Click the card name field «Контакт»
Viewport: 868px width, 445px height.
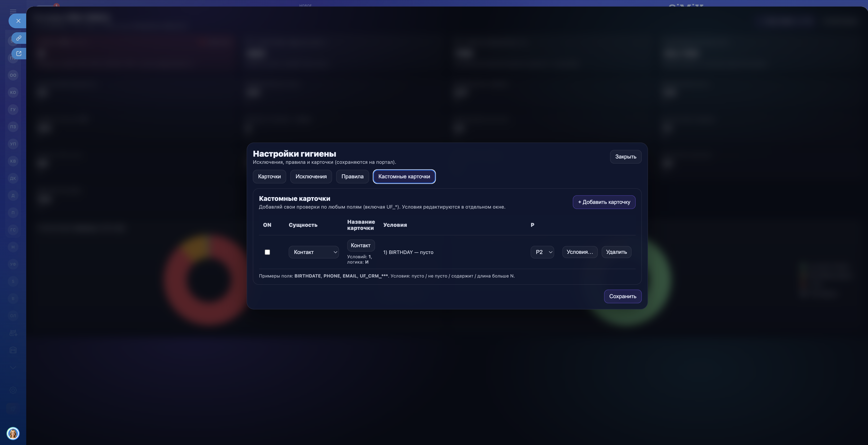click(x=361, y=245)
